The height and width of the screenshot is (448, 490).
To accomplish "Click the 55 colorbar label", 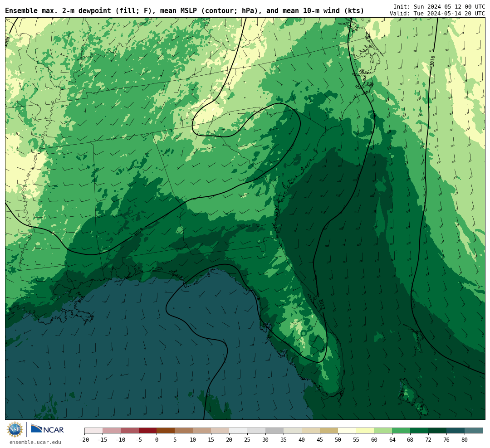I will tap(356, 440).
